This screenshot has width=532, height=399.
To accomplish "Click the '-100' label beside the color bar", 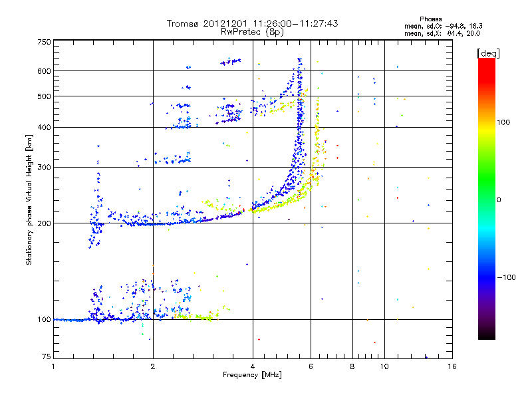I will tap(506, 277).
